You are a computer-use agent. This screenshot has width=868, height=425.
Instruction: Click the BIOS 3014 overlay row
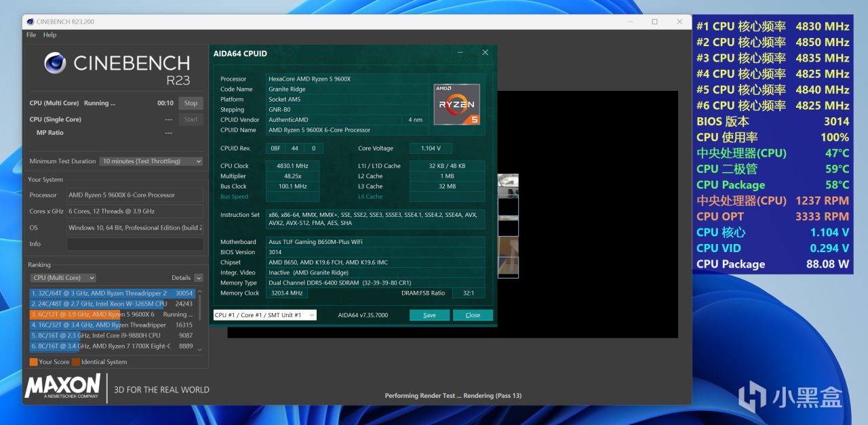(773, 121)
